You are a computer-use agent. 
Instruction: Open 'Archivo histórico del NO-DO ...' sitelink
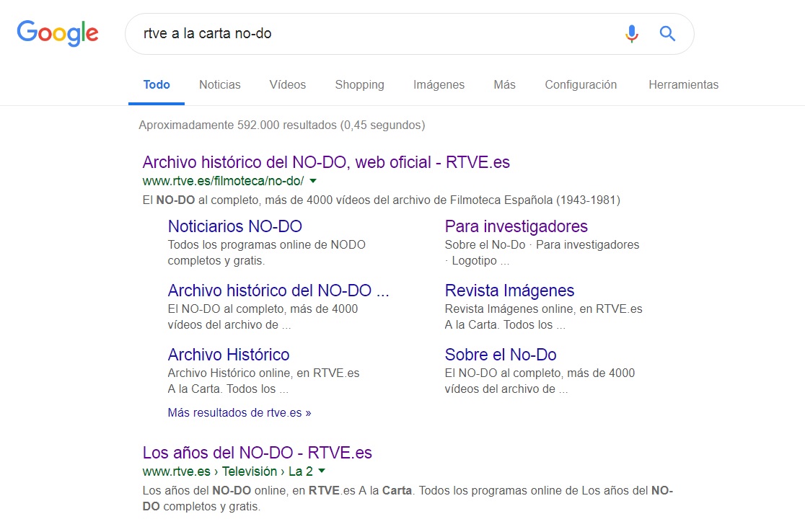pos(278,291)
